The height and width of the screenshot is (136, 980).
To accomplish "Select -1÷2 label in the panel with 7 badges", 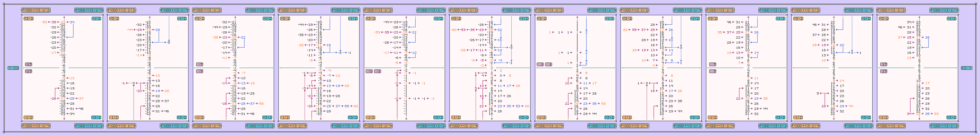I will [713, 118].
